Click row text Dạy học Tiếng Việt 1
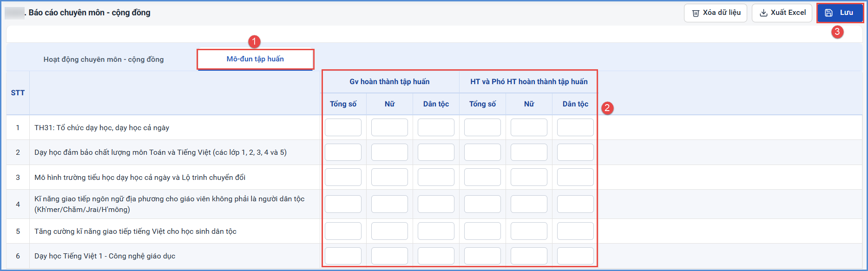 [105, 256]
